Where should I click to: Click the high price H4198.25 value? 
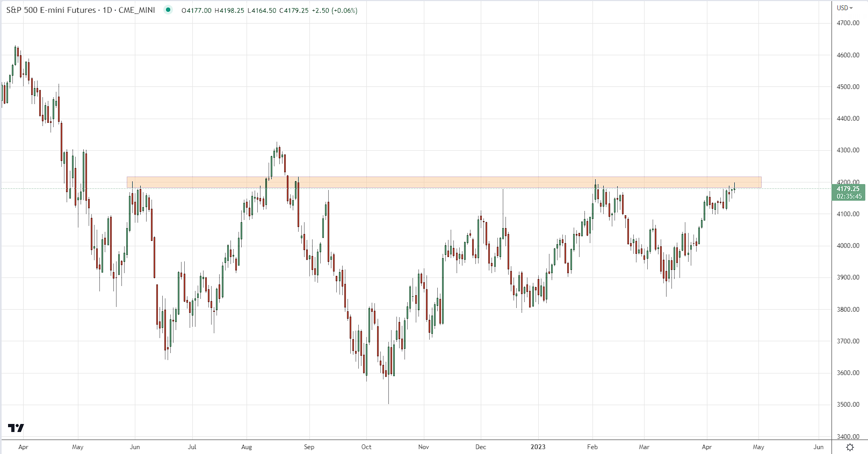pyautogui.click(x=229, y=11)
